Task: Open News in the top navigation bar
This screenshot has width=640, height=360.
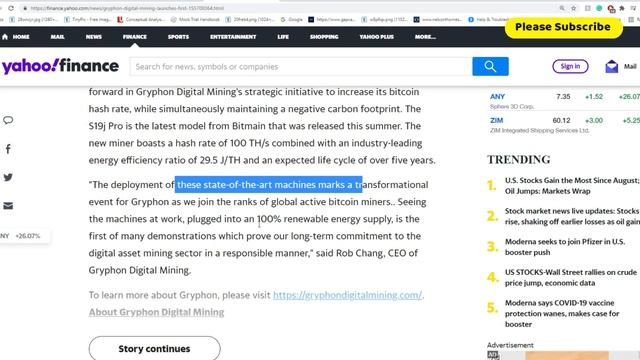Action: 93,37
